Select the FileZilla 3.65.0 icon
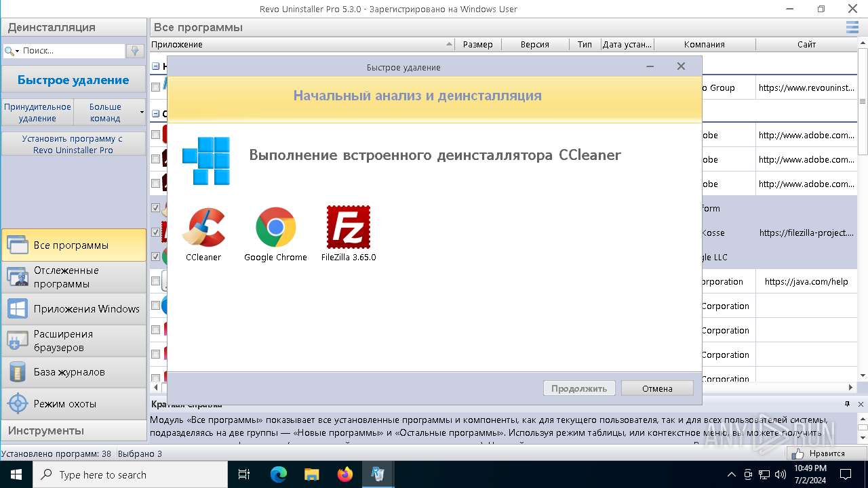The height and width of the screenshot is (488, 868). [x=349, y=227]
